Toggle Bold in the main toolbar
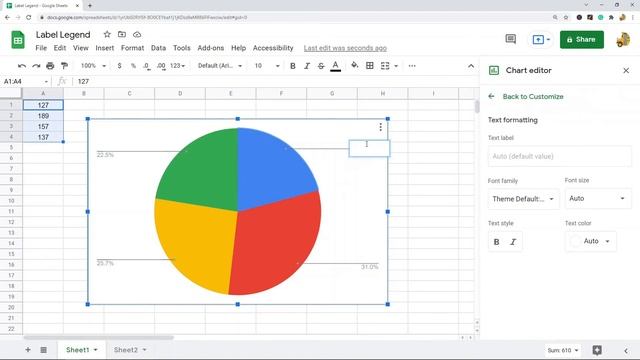The height and width of the screenshot is (360, 640). (x=293, y=66)
